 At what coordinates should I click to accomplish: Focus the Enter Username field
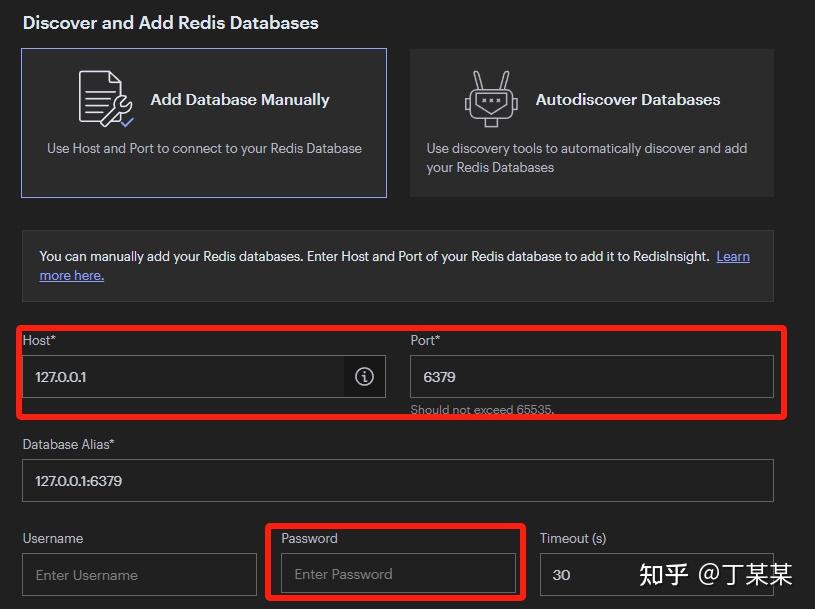point(139,574)
